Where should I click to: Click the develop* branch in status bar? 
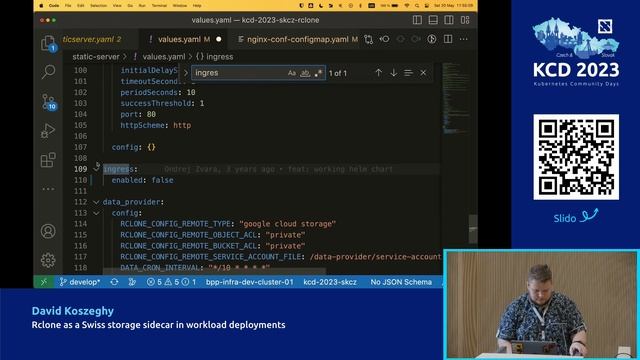pos(80,282)
